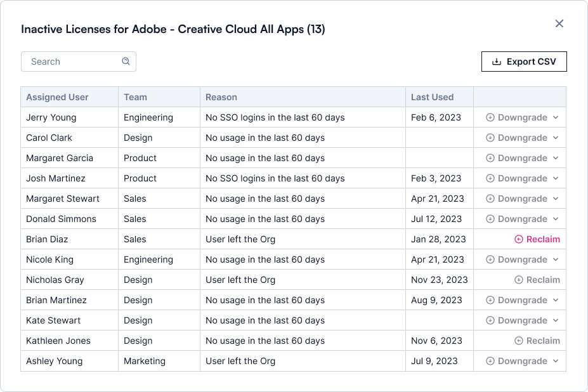Select the name Donald Simmons
The height and width of the screenshot is (392, 588).
(61, 219)
